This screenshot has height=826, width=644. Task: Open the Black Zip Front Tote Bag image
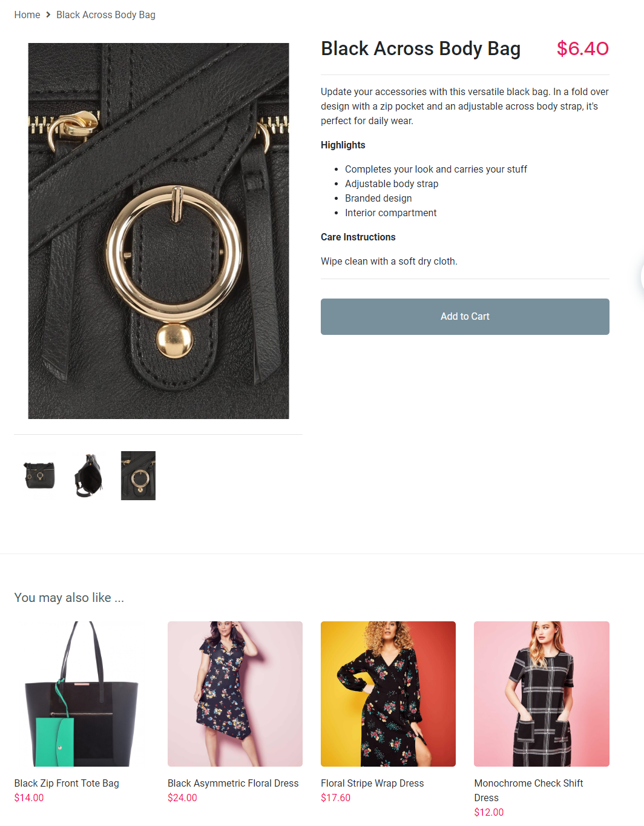82,694
